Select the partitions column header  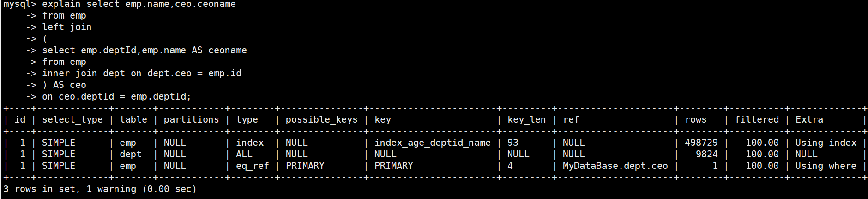point(191,119)
